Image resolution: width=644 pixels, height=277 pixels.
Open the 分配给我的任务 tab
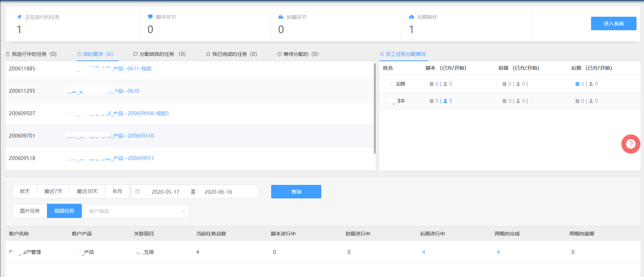(159, 54)
